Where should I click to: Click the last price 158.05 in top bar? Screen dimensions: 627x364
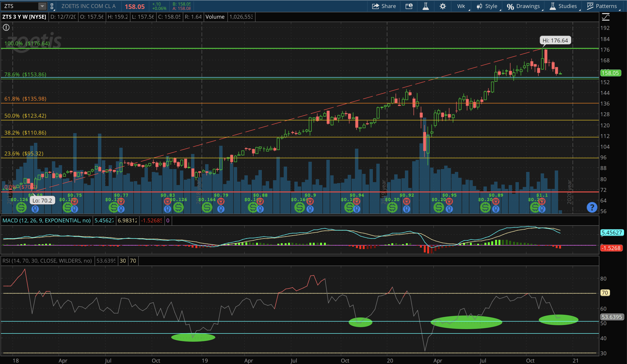[135, 7]
